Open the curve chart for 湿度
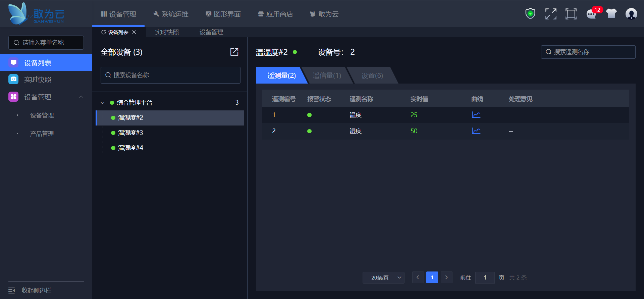The height and width of the screenshot is (299, 644). click(x=476, y=131)
